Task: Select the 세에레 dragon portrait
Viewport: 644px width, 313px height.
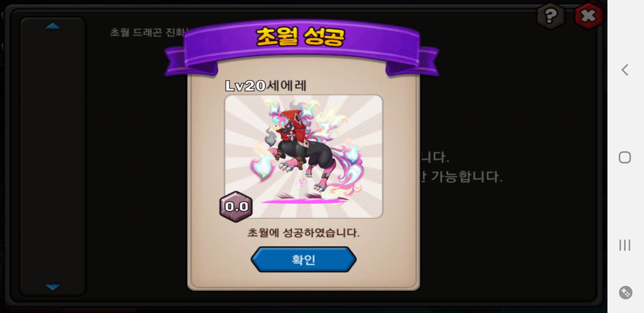Action: pyautogui.click(x=304, y=156)
